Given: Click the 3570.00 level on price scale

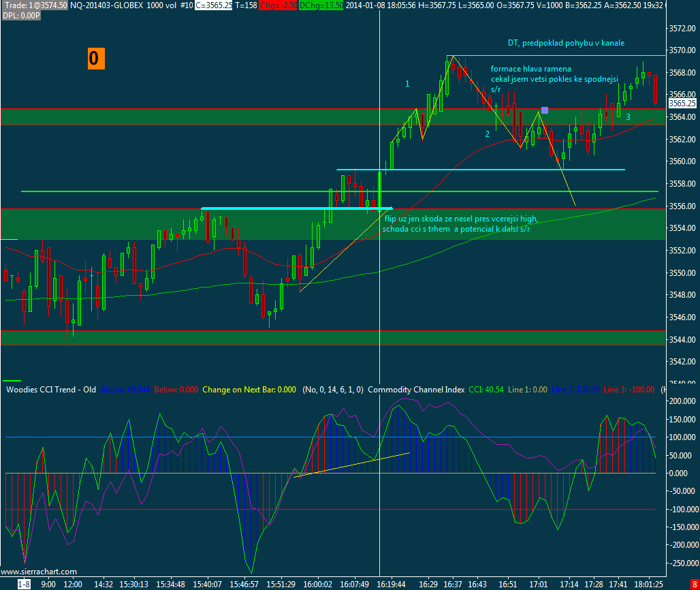Looking at the screenshot, I should point(682,50).
